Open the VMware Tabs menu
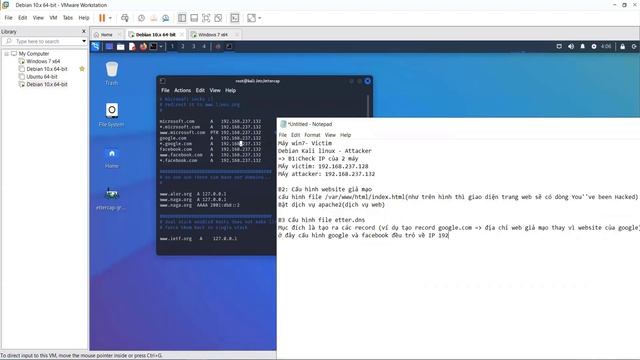The width and height of the screenshot is (640, 360). [x=68, y=18]
